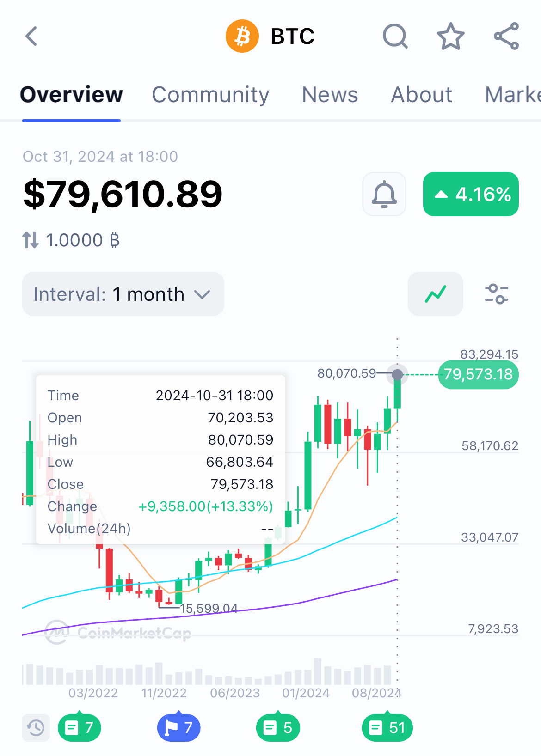Add BTC to watchlist with star icon

click(451, 36)
